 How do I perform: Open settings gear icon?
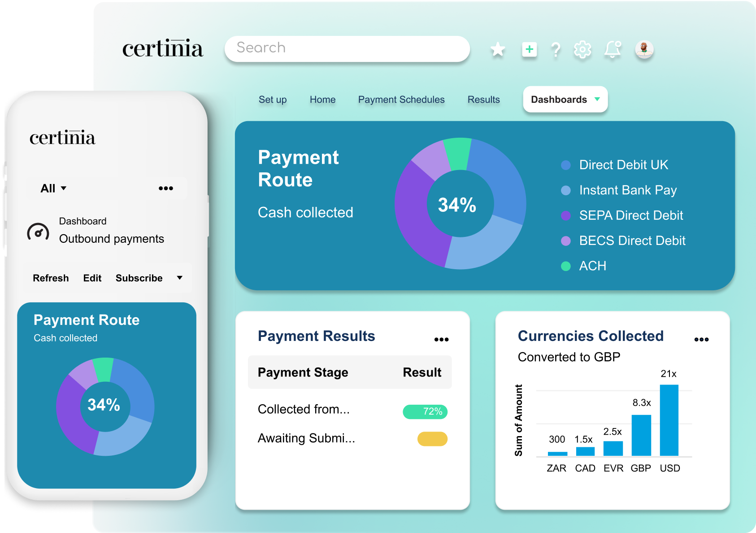coord(582,49)
